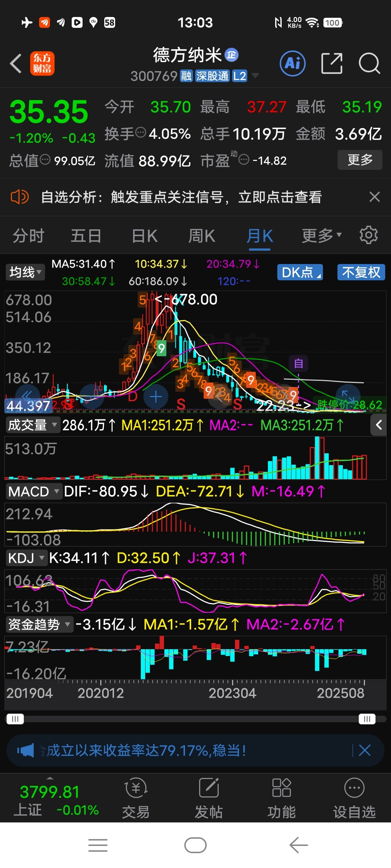
Task: Tap the fullscreen expand chart icon
Action: click(348, 396)
